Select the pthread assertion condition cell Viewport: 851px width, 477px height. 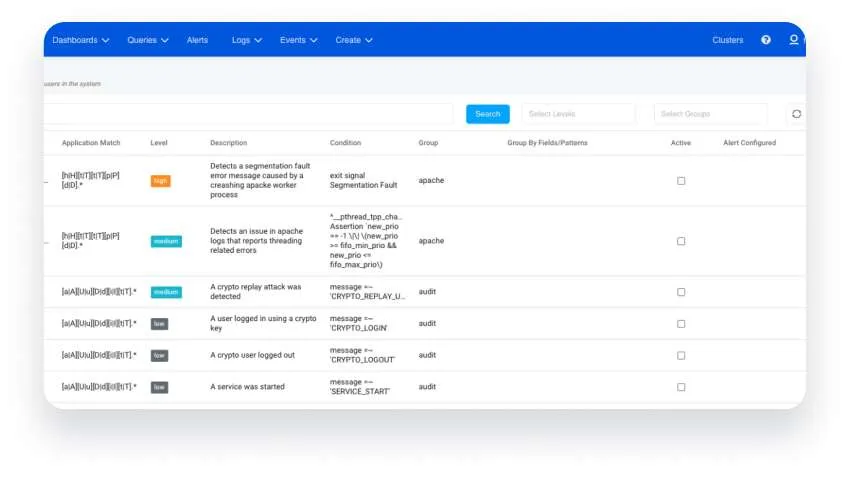[366, 240]
